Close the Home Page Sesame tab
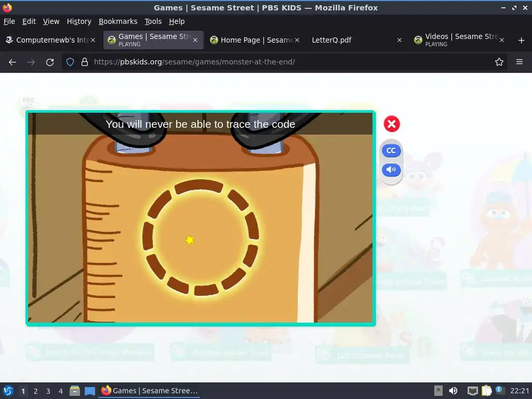 point(297,40)
